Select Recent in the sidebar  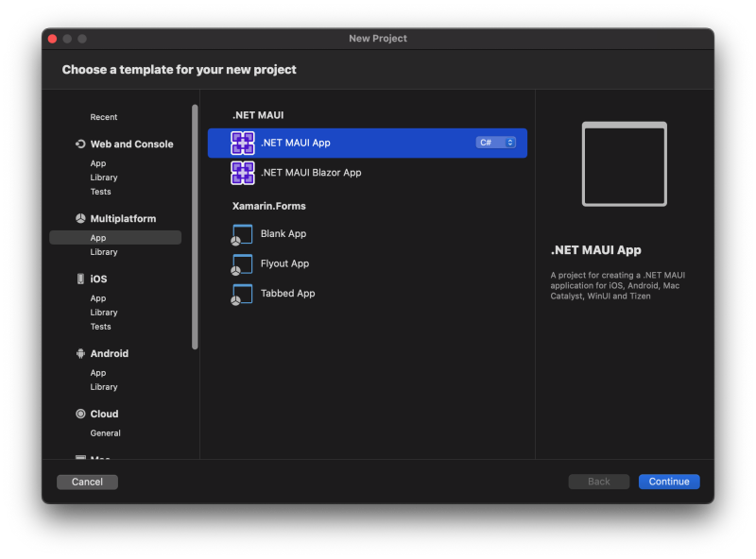[x=104, y=117]
